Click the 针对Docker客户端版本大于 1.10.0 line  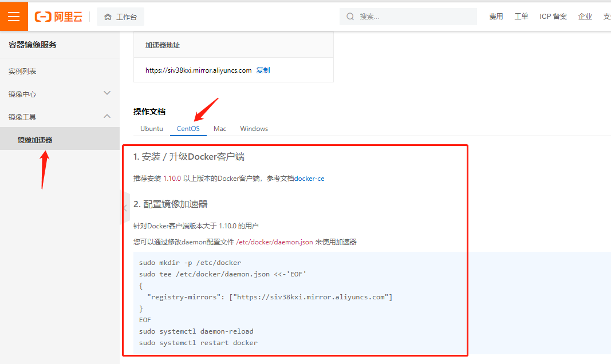(196, 226)
